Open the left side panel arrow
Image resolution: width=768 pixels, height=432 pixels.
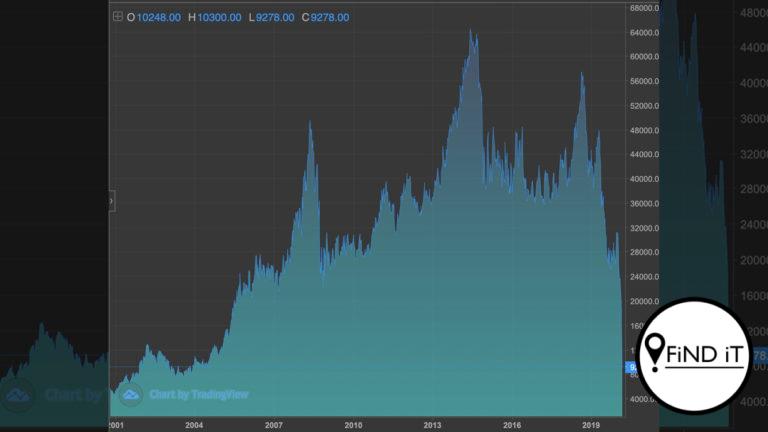click(112, 201)
